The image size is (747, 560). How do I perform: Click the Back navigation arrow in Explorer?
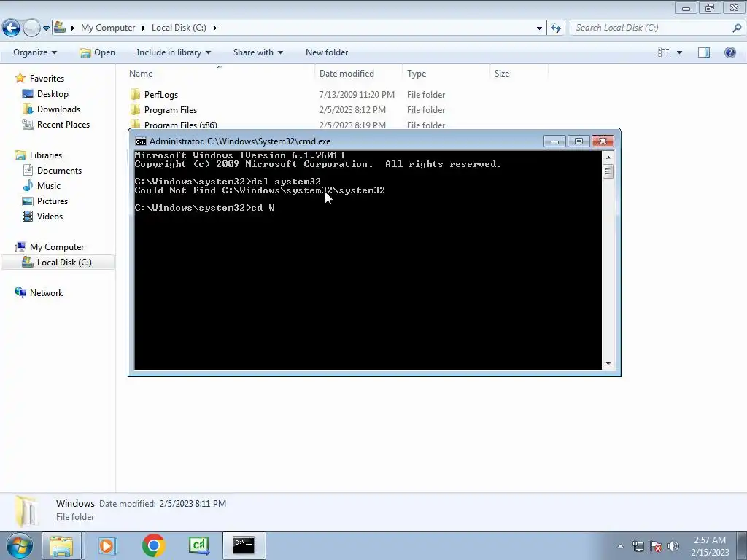click(x=12, y=28)
